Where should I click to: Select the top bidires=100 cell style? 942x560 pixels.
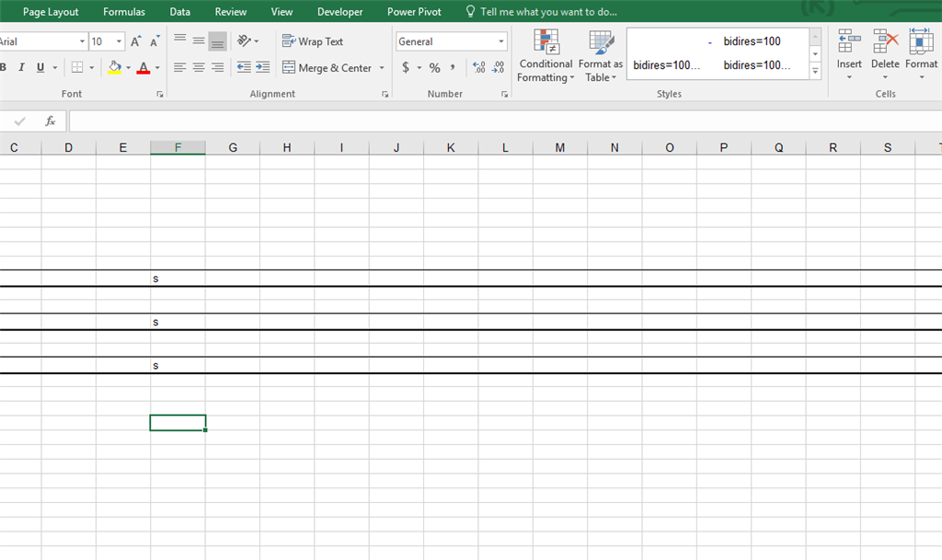coord(752,41)
